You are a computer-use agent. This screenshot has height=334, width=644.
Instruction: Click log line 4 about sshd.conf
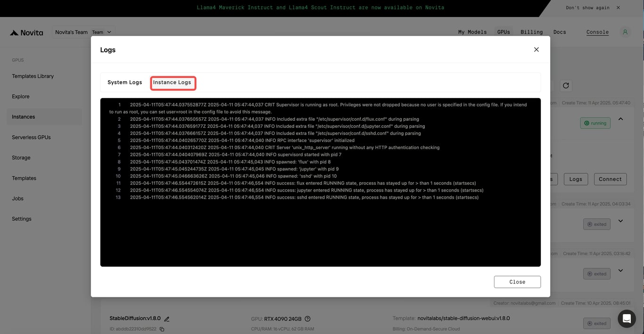[275, 134]
